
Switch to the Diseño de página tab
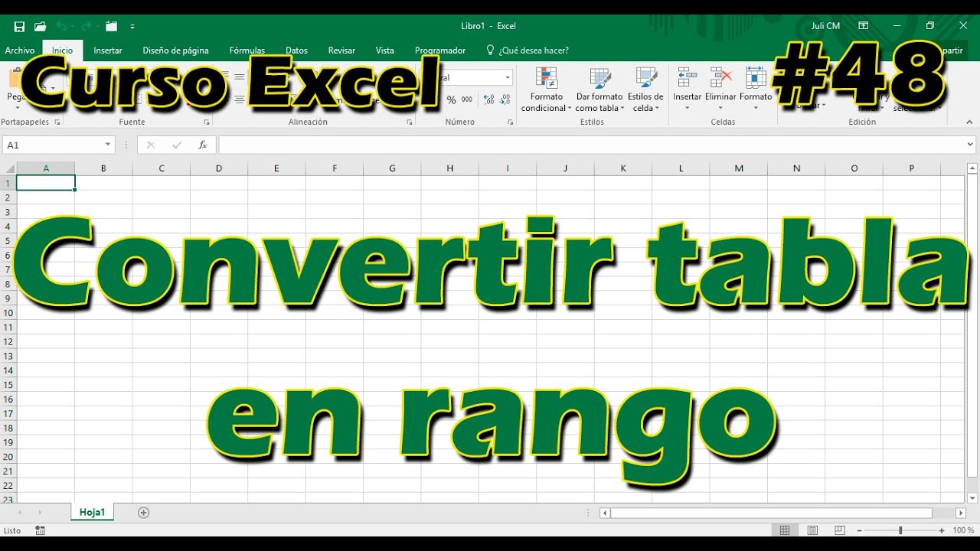coord(175,51)
